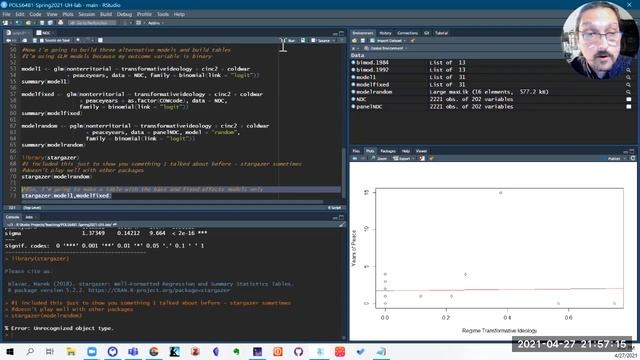This screenshot has width=640, height=360.
Task: Inspect modelrandom with its magnifier icon
Action: [629, 92]
